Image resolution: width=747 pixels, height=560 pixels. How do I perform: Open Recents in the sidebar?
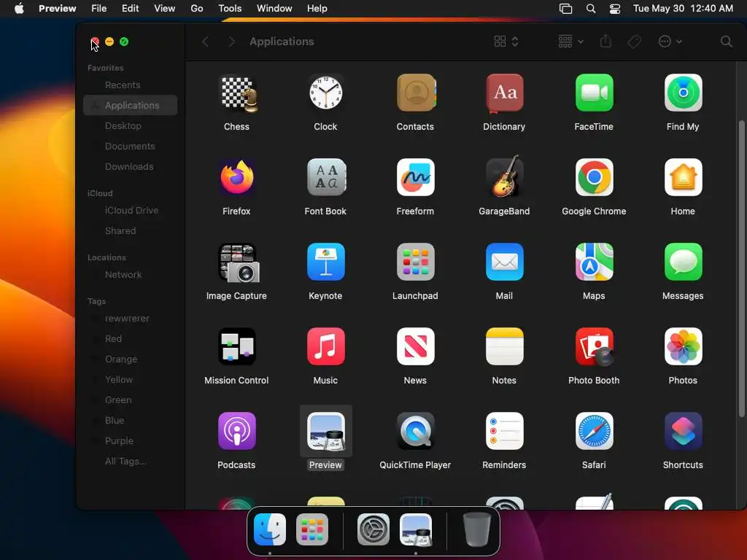(130, 85)
